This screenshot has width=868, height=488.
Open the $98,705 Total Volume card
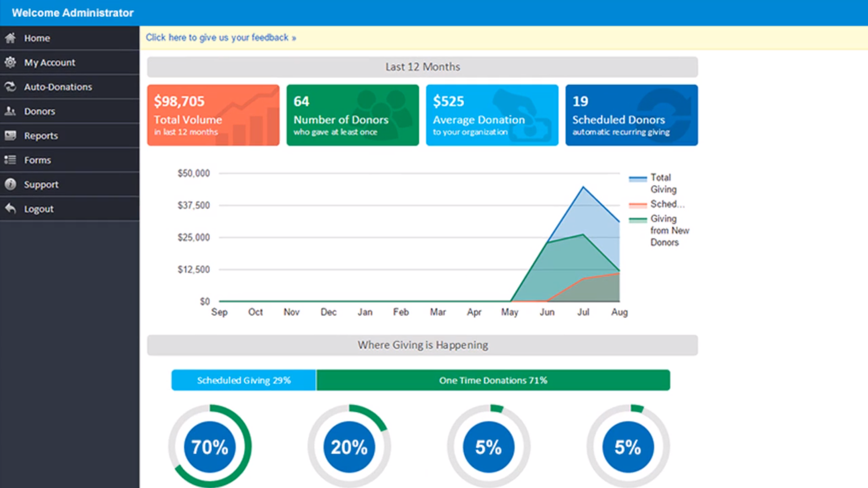tap(213, 115)
